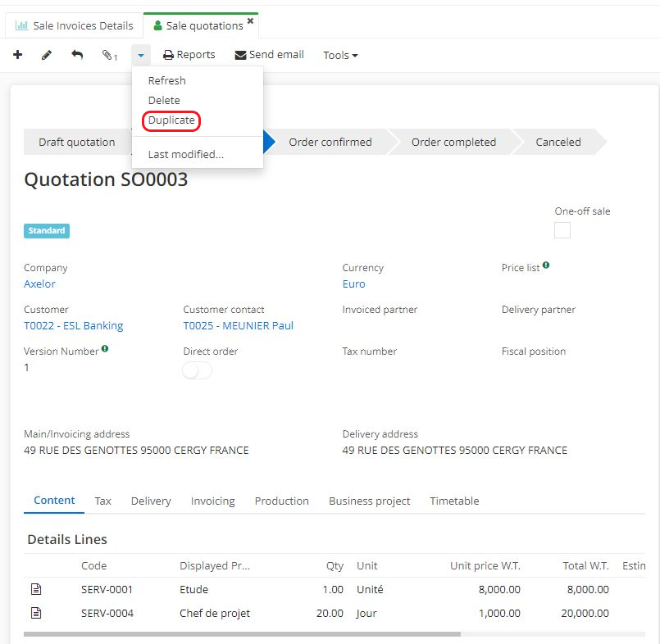Screen dimensions: 660x644
Task: Open the T0022 - ESL Banking customer link
Action: tap(73, 325)
